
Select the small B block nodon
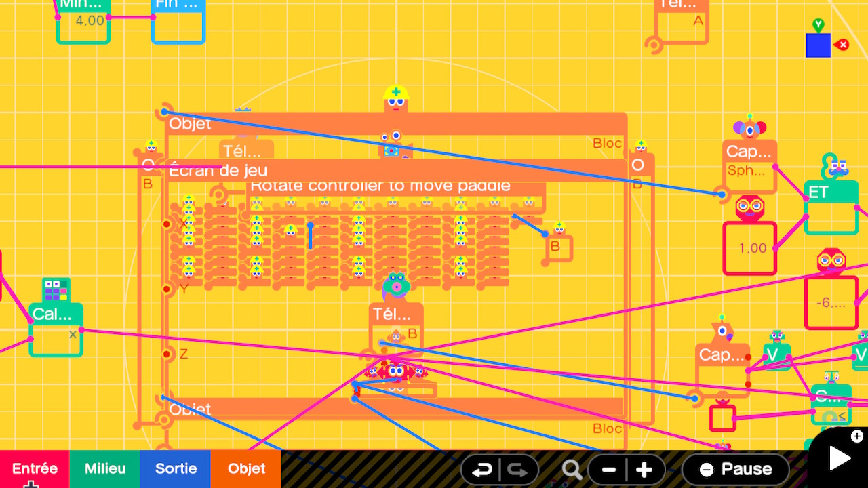point(559,248)
